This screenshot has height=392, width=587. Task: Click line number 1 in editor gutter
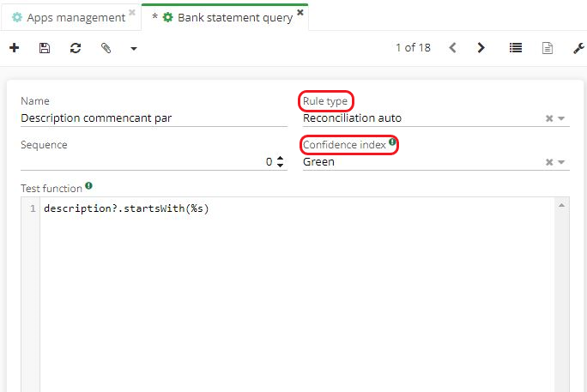click(33, 208)
